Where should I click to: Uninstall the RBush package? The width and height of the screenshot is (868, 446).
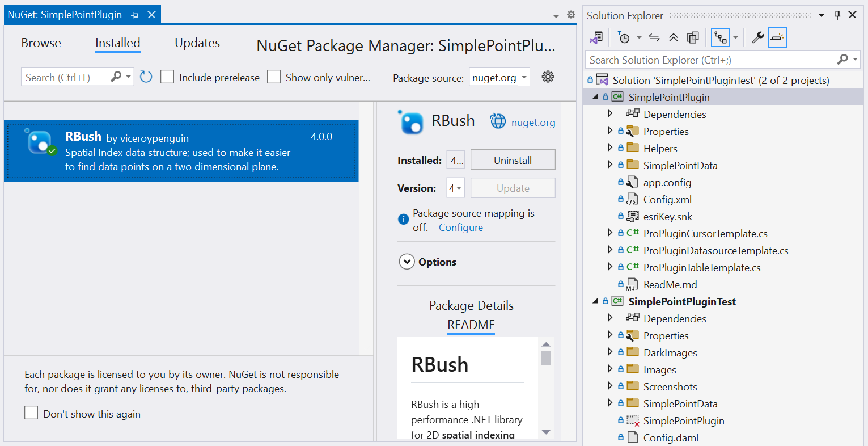coord(513,160)
